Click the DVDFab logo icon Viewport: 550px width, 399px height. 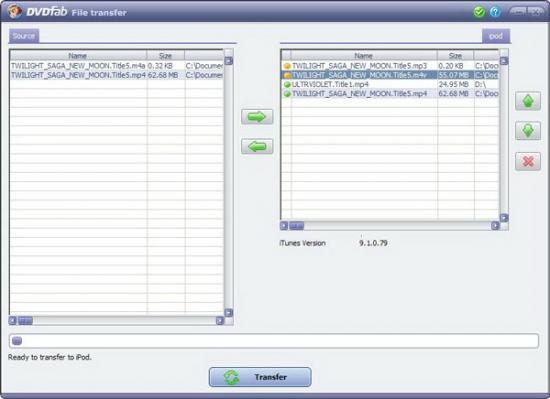pos(14,11)
